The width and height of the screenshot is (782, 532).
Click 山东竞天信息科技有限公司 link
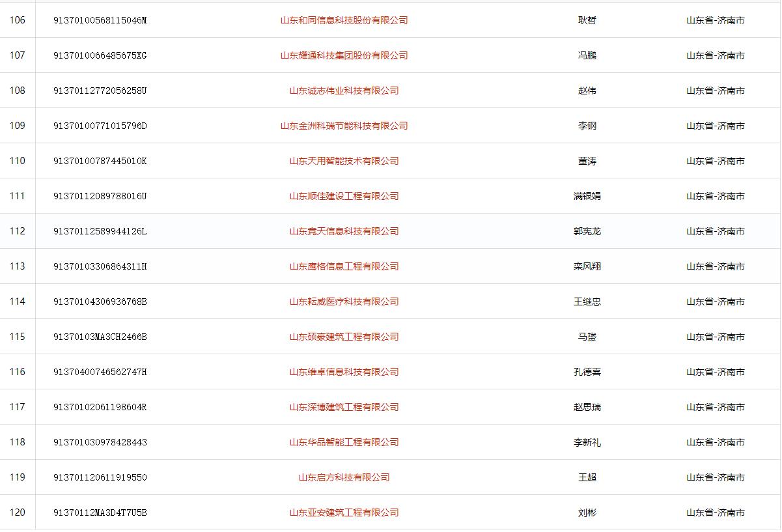344,231
